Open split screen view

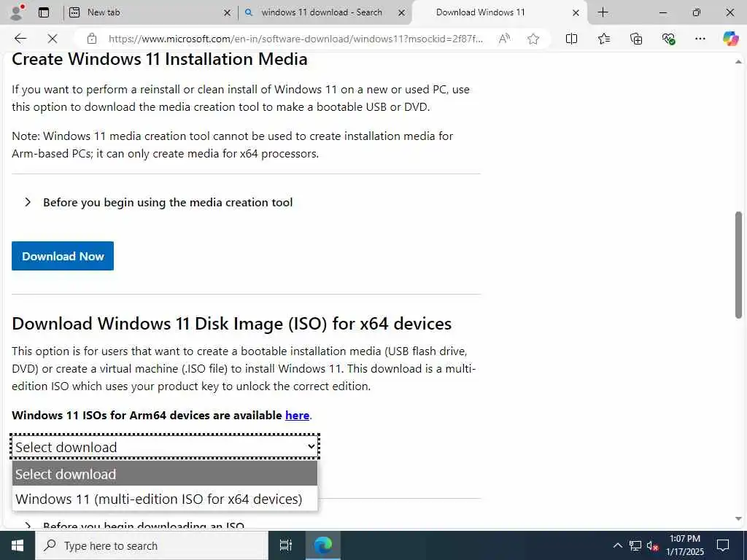(571, 39)
